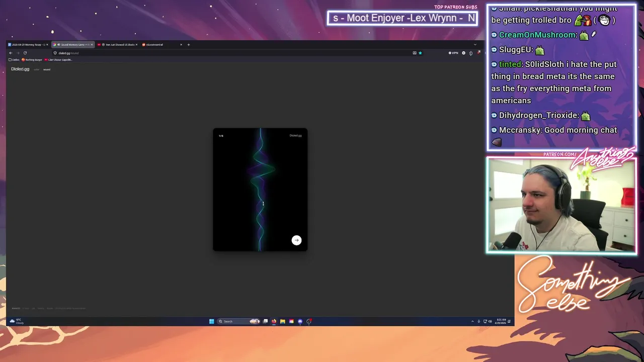Open the weather widget on taskbar
The image size is (644, 362).
[x=17, y=321]
